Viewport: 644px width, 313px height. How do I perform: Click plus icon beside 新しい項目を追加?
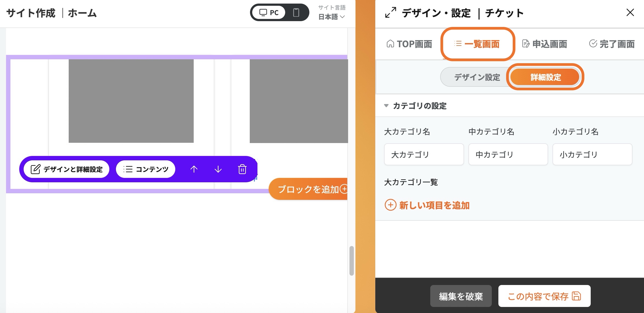[x=390, y=205]
